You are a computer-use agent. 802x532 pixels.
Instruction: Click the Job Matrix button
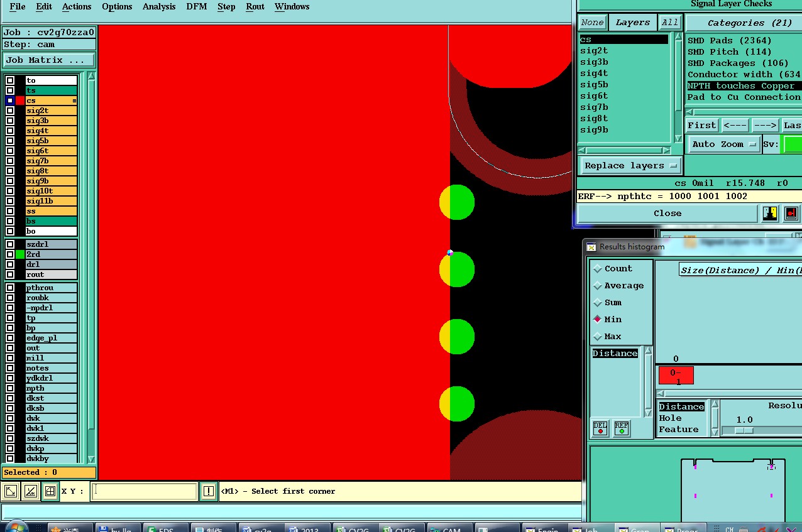49,60
